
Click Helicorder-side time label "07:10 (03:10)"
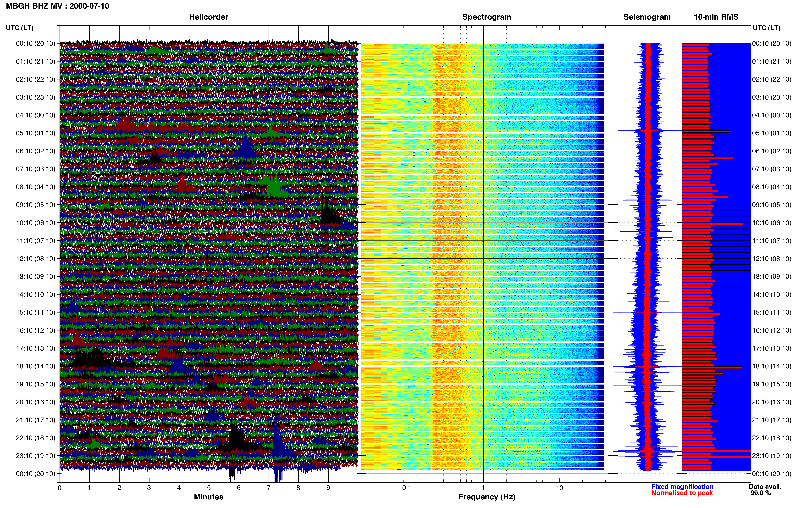click(36, 169)
